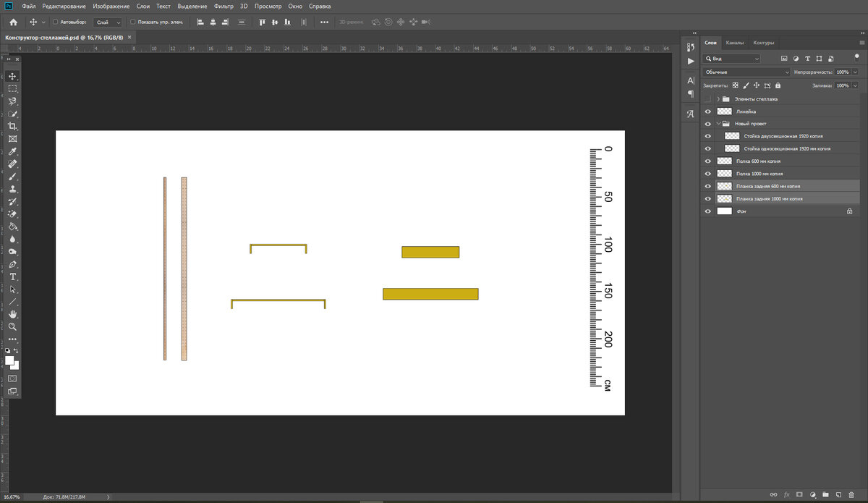Select the Path Selection tool
Viewport: 868px width, 503px height.
tap(12, 289)
